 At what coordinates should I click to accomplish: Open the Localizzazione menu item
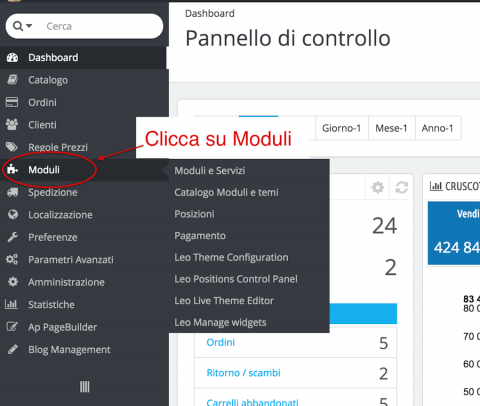[83, 215]
